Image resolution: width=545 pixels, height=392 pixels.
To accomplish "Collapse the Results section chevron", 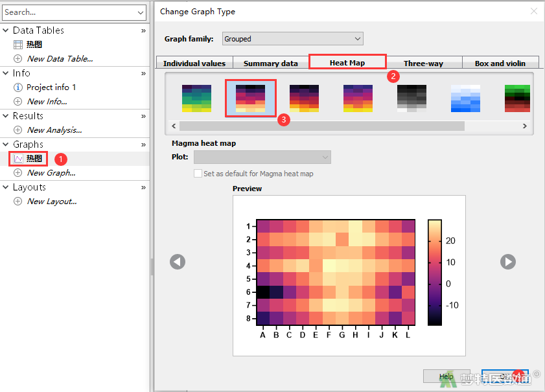I will click(x=6, y=116).
